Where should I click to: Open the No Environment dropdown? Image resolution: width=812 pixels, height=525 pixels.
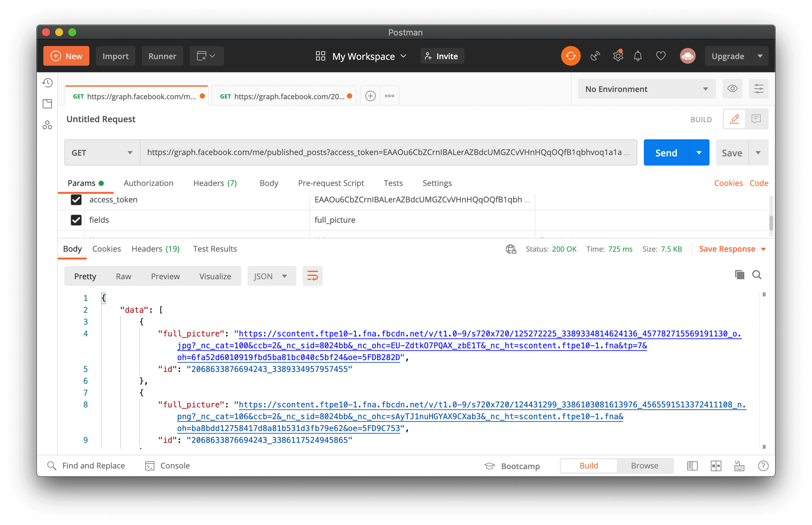coord(647,89)
